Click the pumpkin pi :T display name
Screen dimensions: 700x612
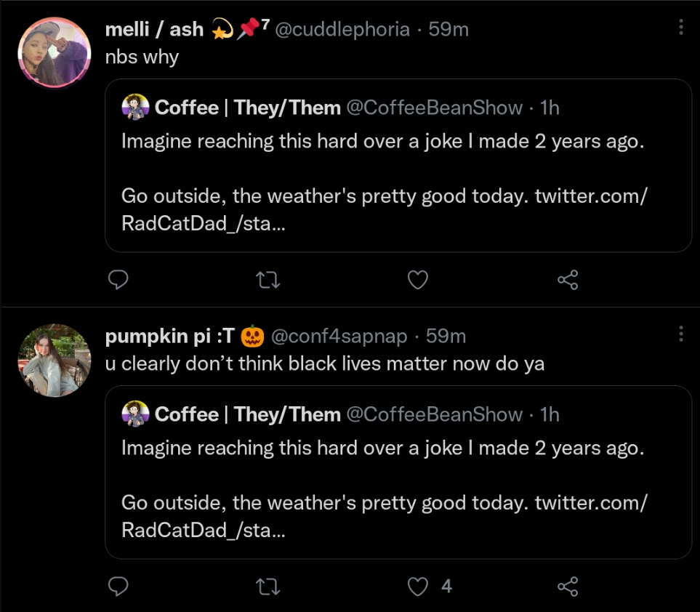[169, 336]
